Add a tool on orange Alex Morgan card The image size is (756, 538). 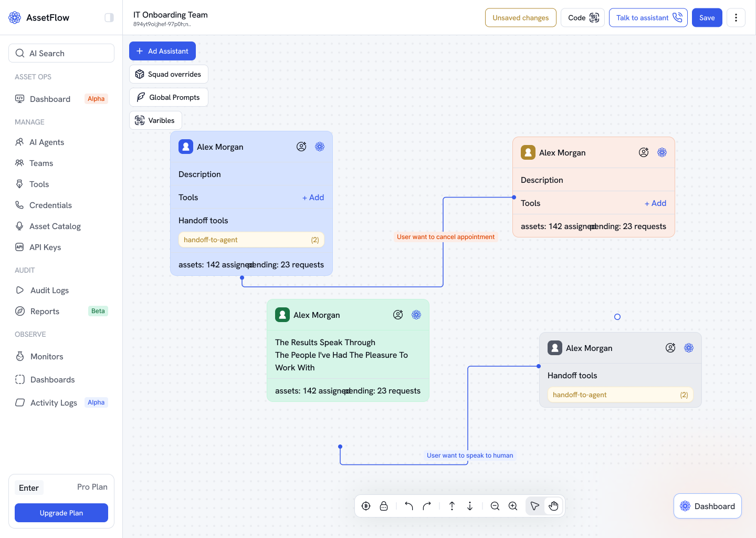pyautogui.click(x=655, y=203)
